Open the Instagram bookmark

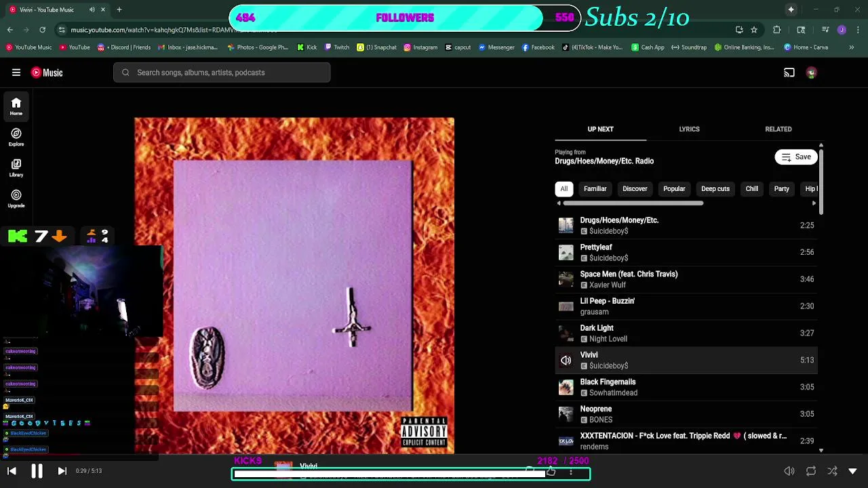[x=420, y=47]
